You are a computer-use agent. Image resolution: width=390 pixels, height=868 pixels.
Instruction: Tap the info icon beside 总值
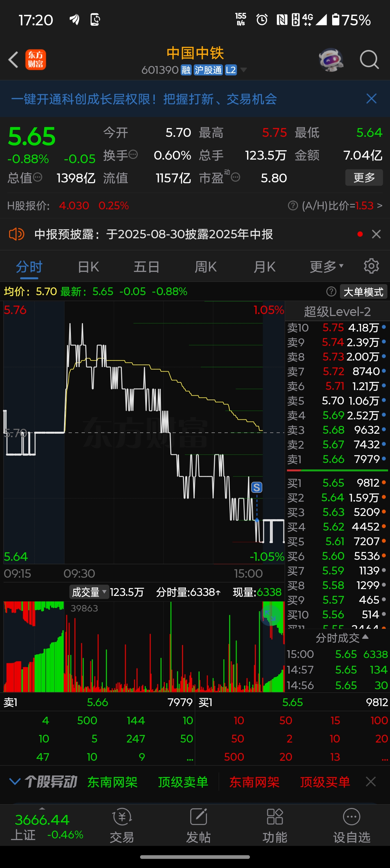point(38,177)
